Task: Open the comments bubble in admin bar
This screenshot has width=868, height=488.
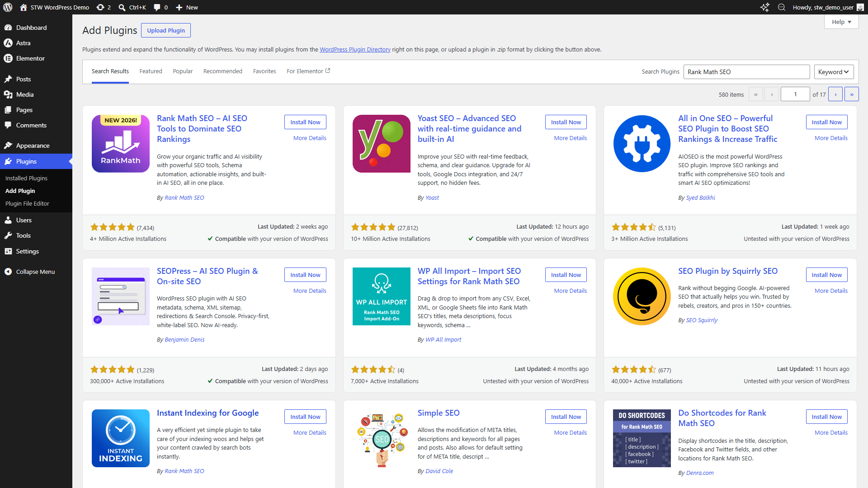Action: [157, 7]
